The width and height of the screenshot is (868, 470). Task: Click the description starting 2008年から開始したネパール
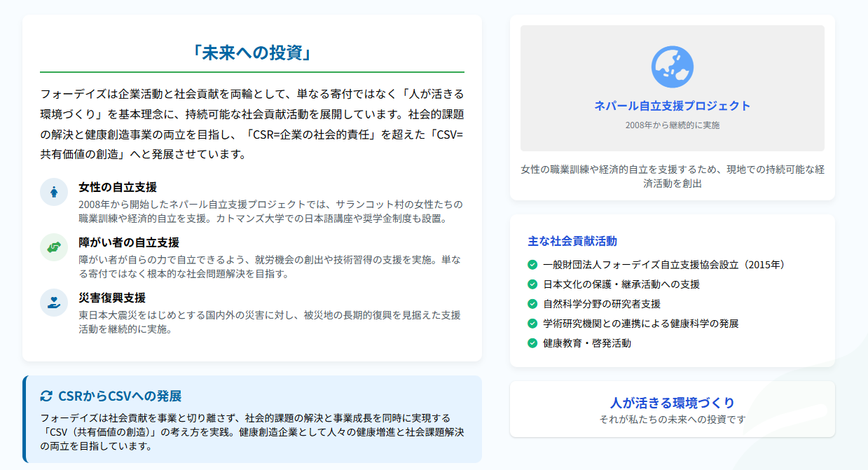270,211
